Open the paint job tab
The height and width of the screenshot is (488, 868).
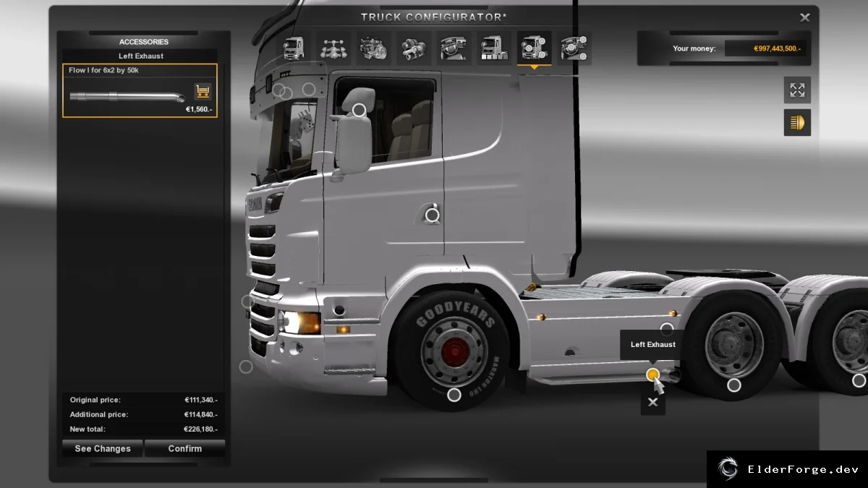pos(494,48)
